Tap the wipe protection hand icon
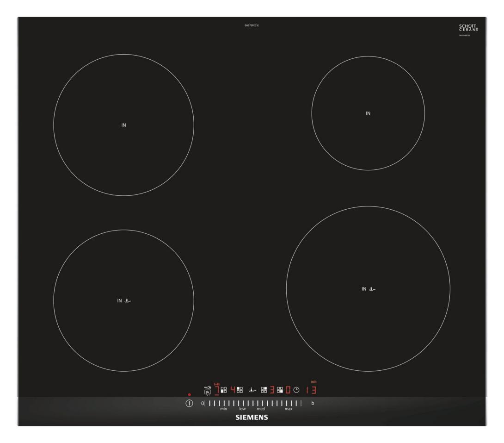This screenshot has width=504, height=443. (207, 393)
